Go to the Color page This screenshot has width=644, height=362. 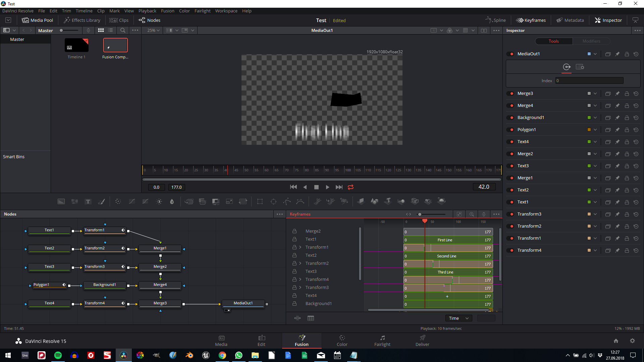click(x=342, y=341)
